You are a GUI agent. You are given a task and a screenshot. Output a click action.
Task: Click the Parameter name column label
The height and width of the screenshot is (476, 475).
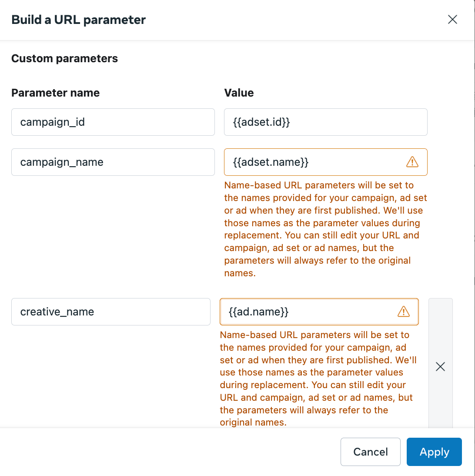(56, 93)
